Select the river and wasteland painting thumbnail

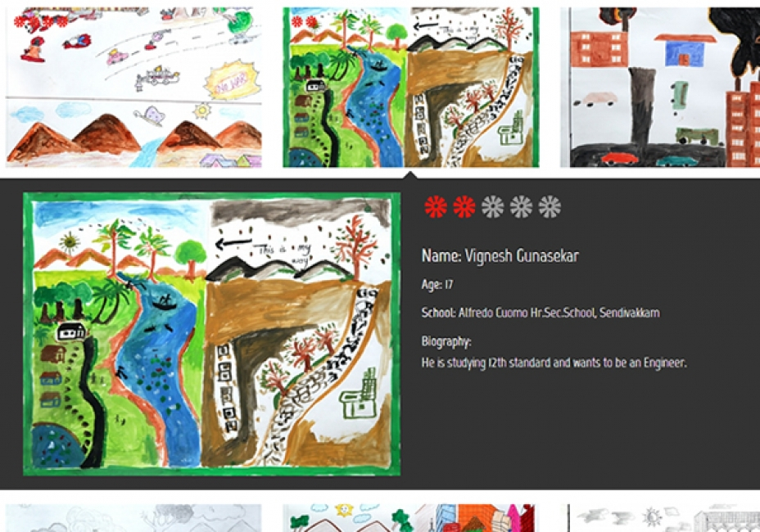pos(411,88)
